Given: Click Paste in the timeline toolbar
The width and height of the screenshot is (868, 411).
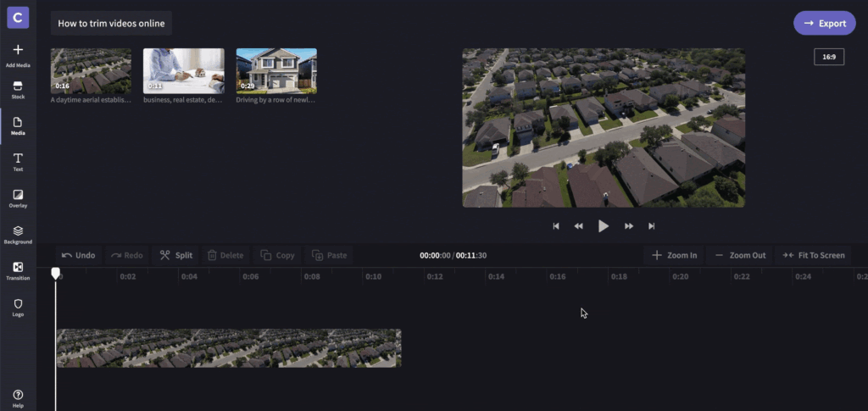Looking at the screenshot, I should (330, 255).
